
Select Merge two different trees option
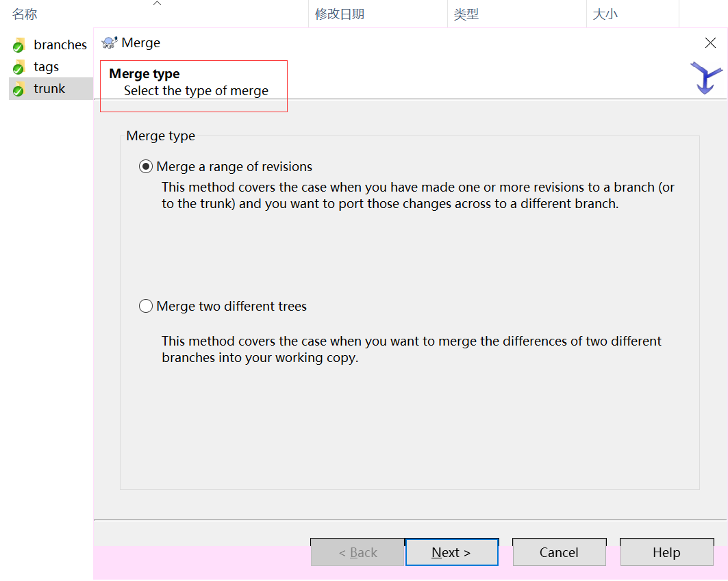pyautogui.click(x=146, y=307)
